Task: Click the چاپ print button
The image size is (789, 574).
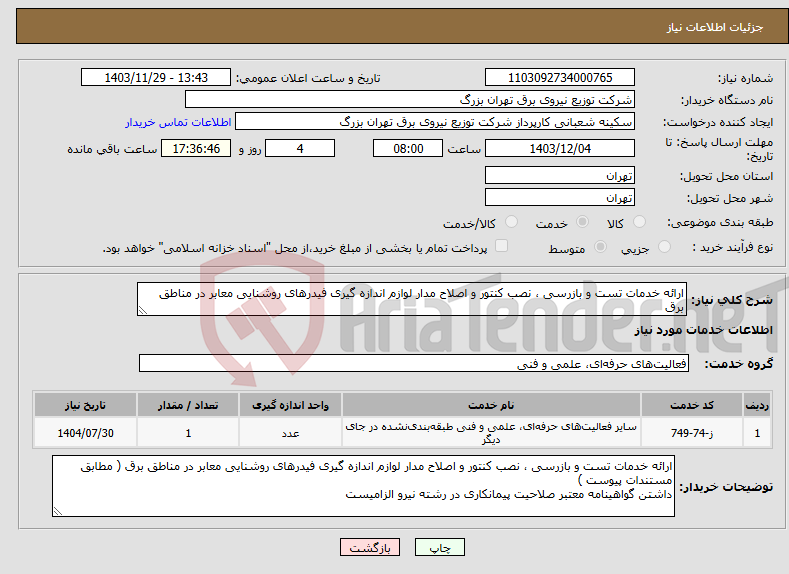Action: [x=440, y=547]
